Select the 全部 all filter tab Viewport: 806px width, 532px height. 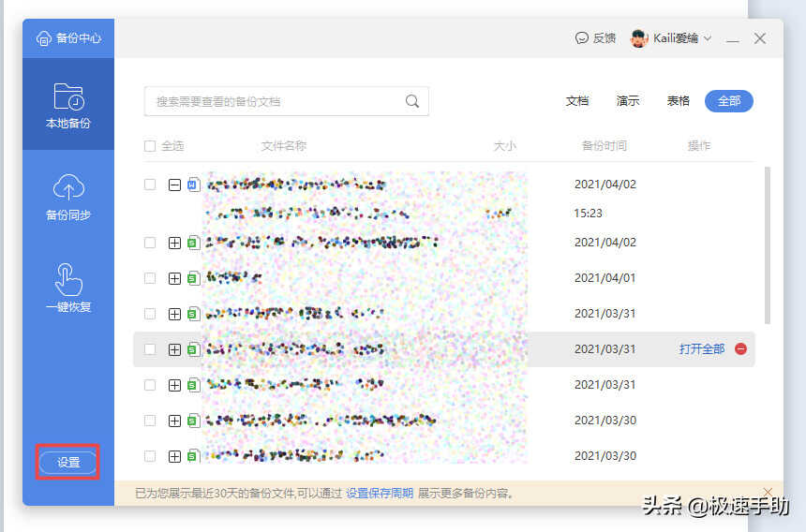coord(729,101)
